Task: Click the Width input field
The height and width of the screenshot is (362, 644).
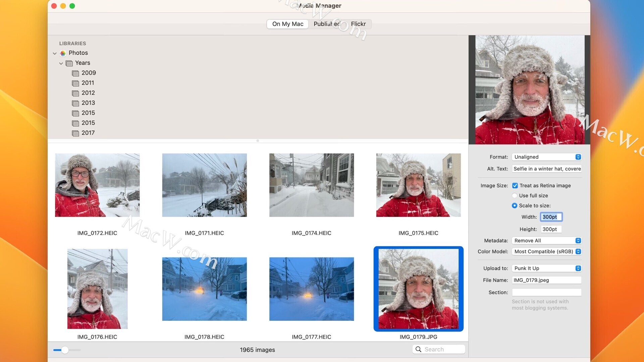Action: (x=551, y=217)
